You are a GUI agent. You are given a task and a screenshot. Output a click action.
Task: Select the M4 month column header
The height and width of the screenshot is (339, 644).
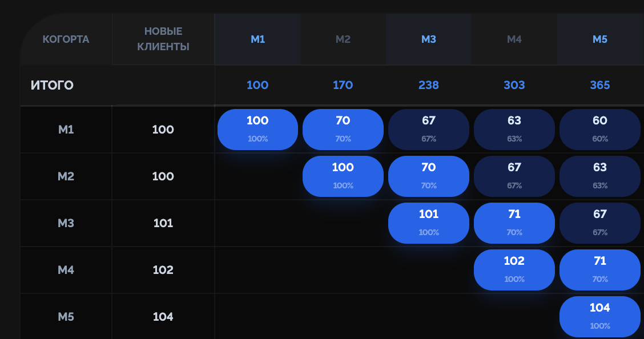click(x=514, y=39)
